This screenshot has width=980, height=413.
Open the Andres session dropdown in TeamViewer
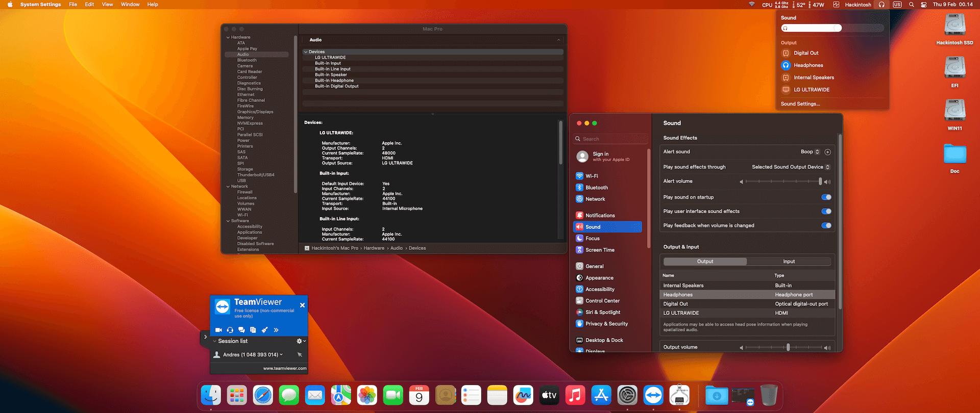click(x=281, y=354)
